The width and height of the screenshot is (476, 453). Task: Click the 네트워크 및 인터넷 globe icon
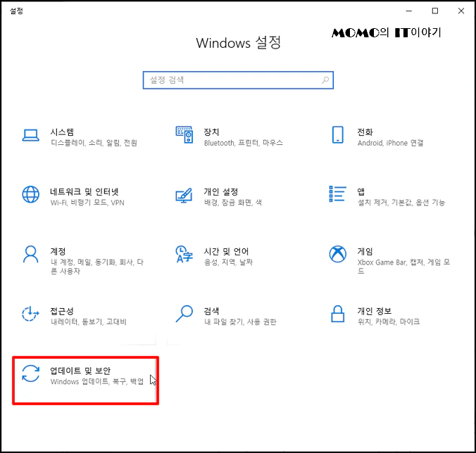(x=31, y=194)
